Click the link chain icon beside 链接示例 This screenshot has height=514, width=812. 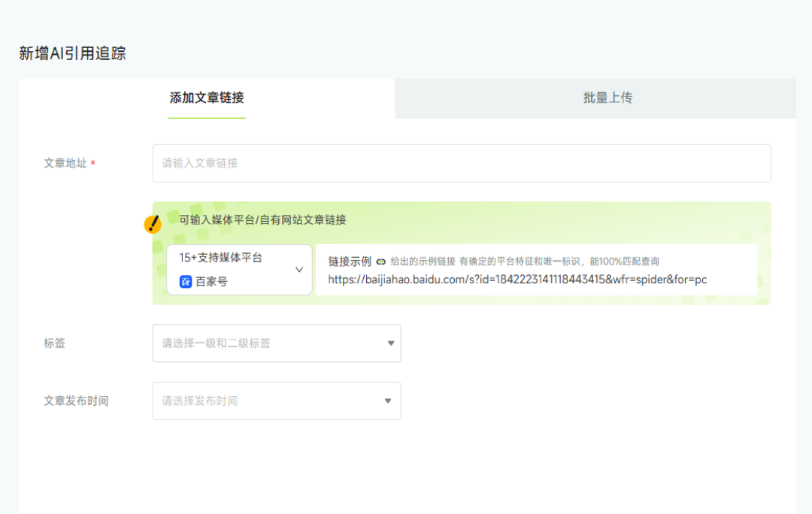pyautogui.click(x=381, y=262)
